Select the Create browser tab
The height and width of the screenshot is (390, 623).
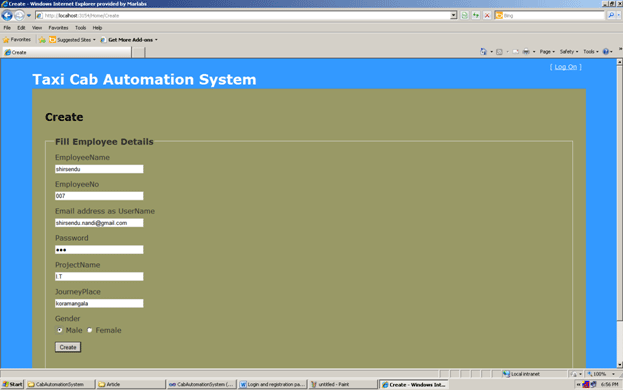[67, 52]
